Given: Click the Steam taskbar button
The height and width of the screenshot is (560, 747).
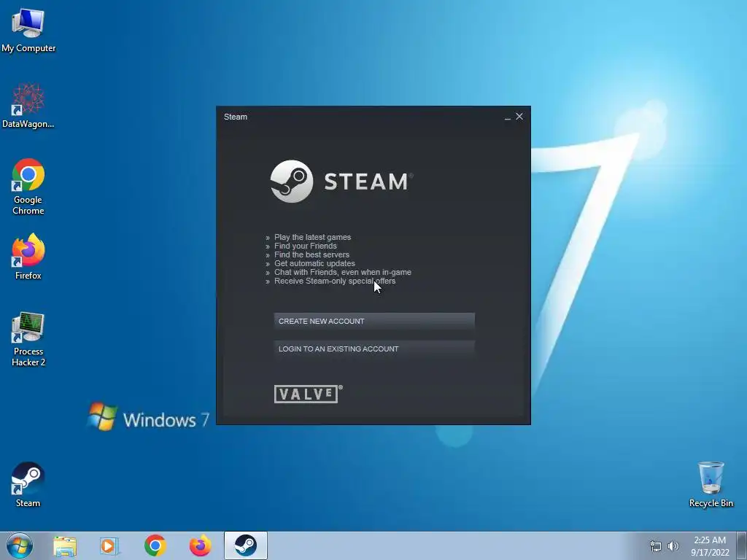Looking at the screenshot, I should (x=245, y=545).
